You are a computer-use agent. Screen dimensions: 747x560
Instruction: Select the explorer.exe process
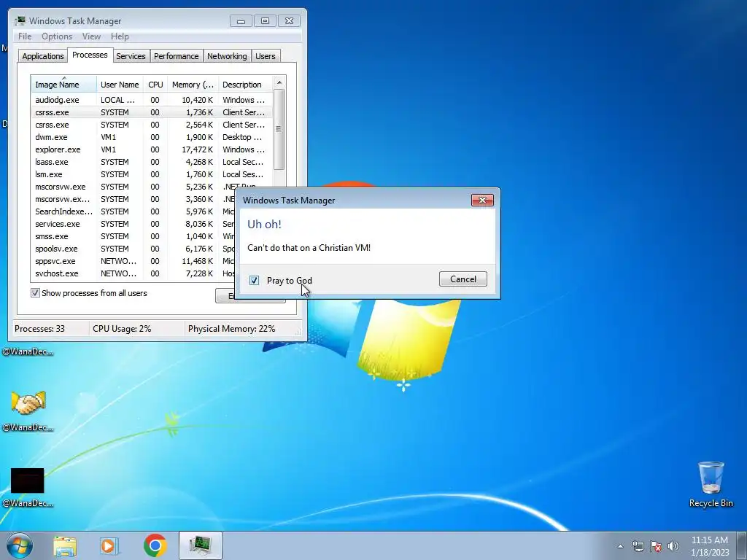click(x=152, y=149)
